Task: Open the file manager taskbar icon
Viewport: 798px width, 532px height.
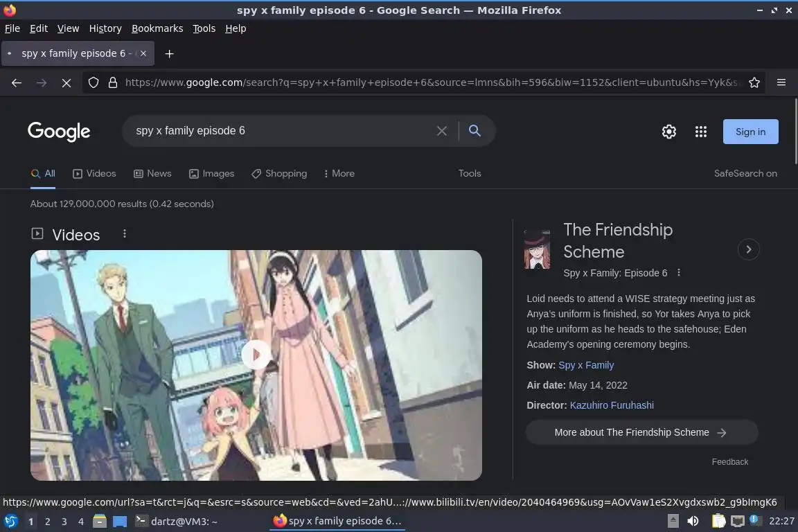Action: (x=100, y=521)
